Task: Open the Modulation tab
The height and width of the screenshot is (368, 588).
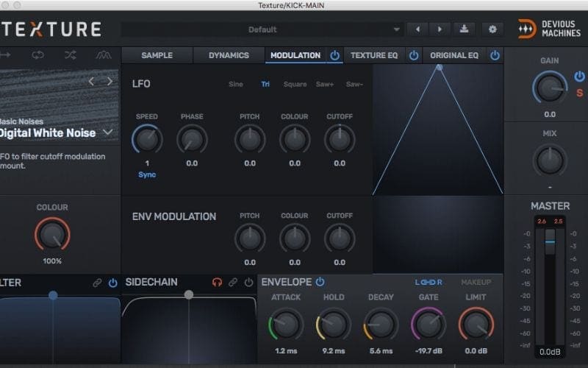Action: (x=295, y=55)
